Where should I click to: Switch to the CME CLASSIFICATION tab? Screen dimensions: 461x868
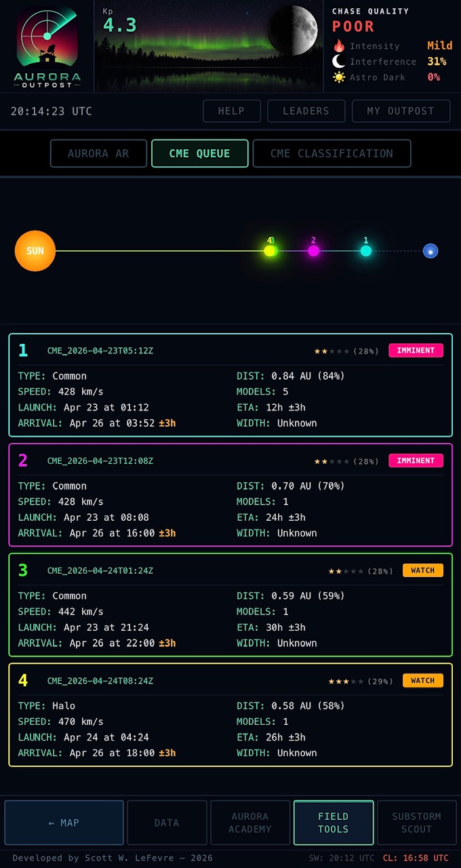pyautogui.click(x=332, y=153)
